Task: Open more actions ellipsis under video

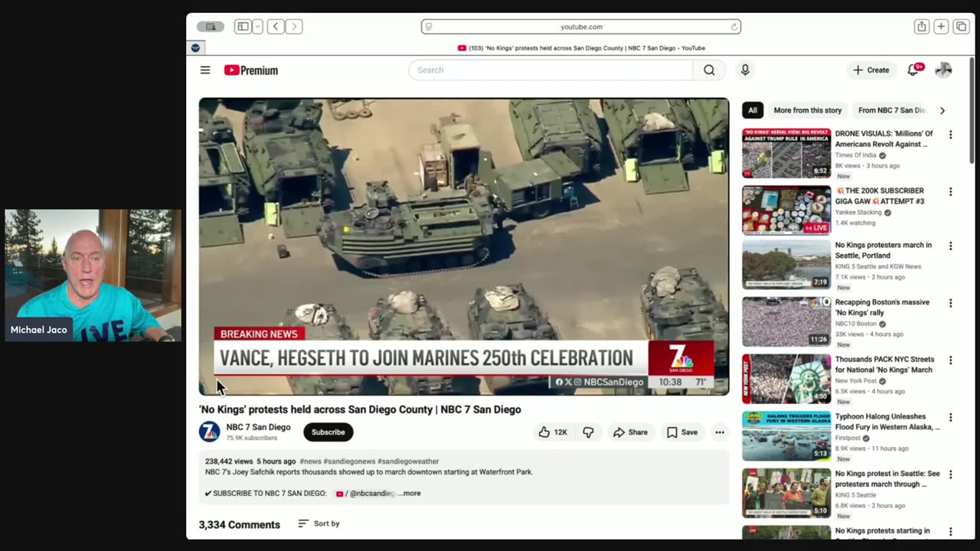Action: point(720,432)
